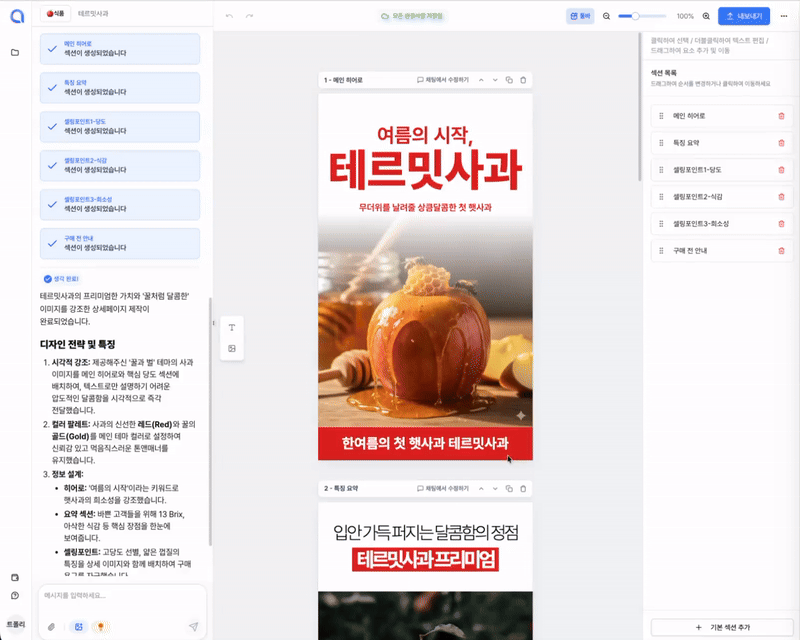Toggle the 툴바 button in top bar

pos(579,17)
